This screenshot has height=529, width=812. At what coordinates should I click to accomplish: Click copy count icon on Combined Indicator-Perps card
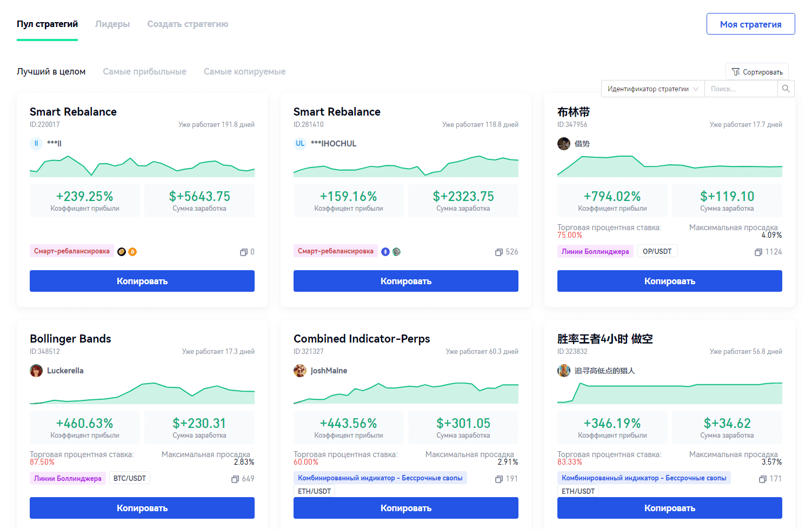pos(499,479)
